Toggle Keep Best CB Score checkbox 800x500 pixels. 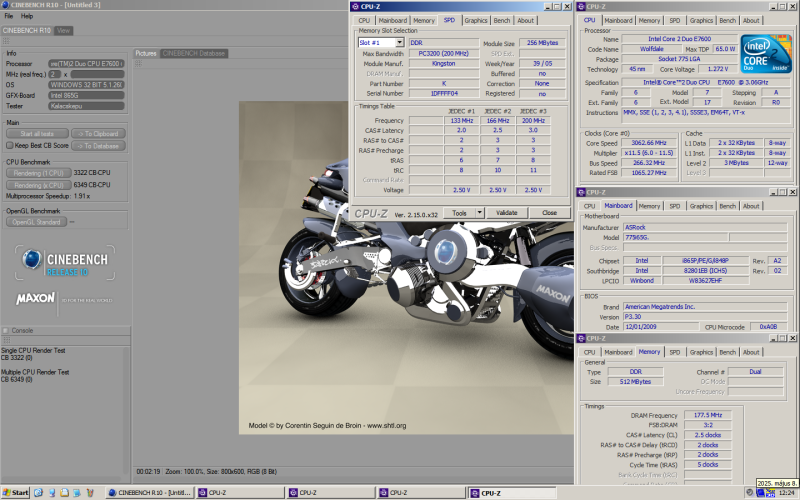click(x=9, y=145)
